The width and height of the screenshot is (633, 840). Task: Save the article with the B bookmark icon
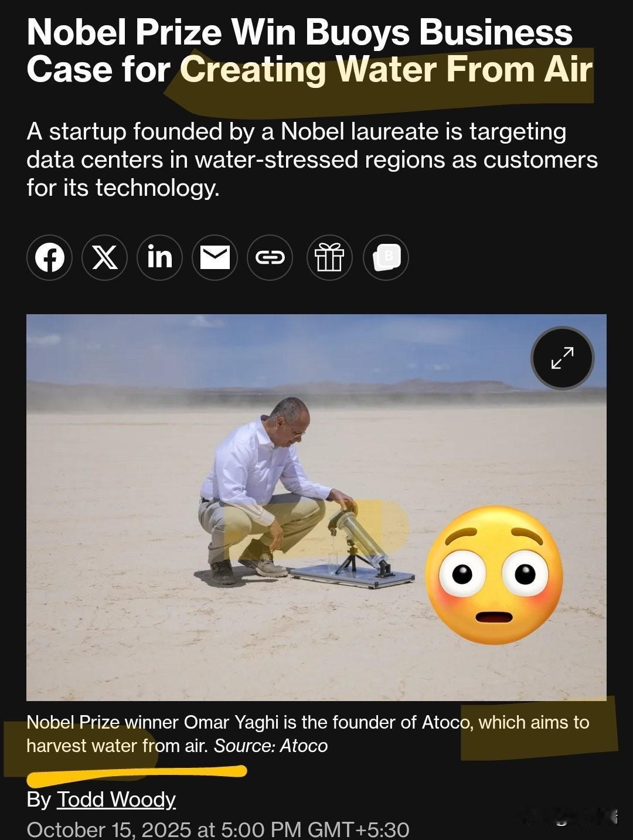tap(386, 257)
